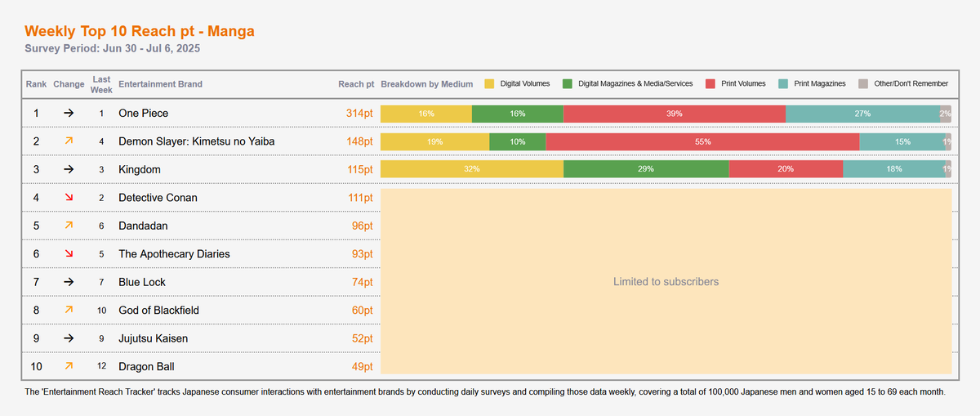Image resolution: width=980 pixels, height=416 pixels.
Task: Click the God of Blackfield brand name
Action: pyautogui.click(x=158, y=311)
